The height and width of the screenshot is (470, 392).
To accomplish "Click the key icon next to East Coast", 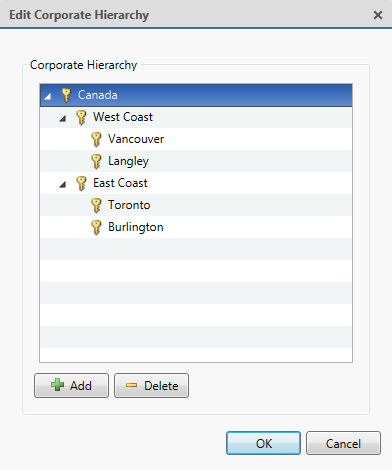I will (81, 183).
